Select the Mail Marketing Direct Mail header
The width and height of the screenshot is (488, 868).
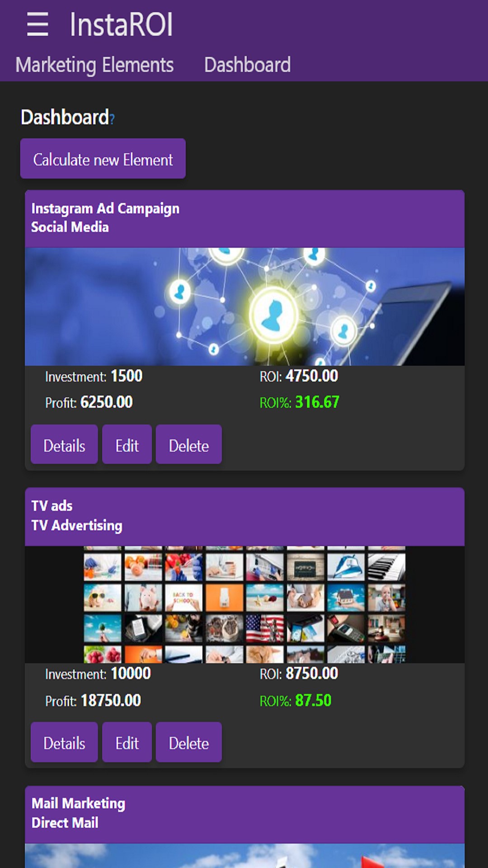244,815
